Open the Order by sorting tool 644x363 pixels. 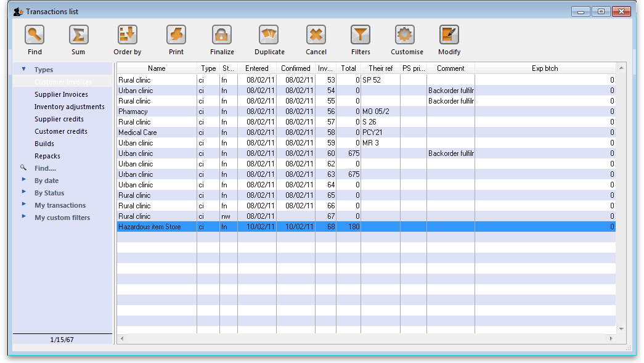point(128,35)
